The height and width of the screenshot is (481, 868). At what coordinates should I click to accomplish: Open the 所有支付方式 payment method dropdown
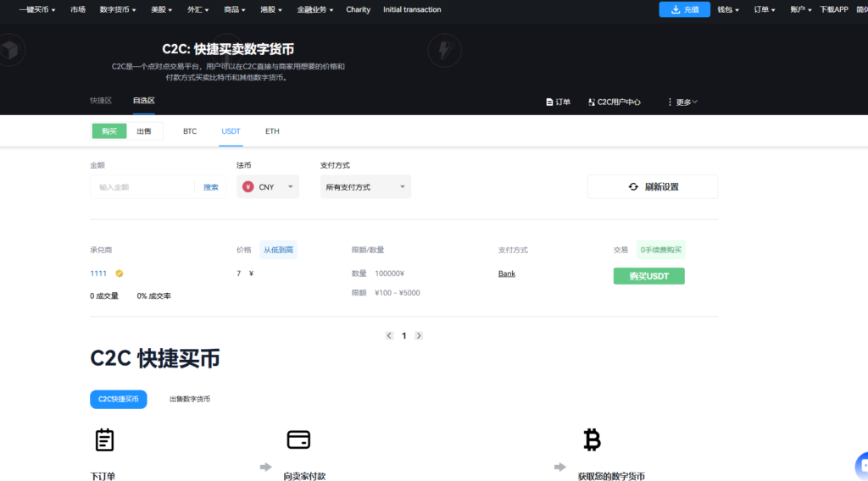[365, 187]
